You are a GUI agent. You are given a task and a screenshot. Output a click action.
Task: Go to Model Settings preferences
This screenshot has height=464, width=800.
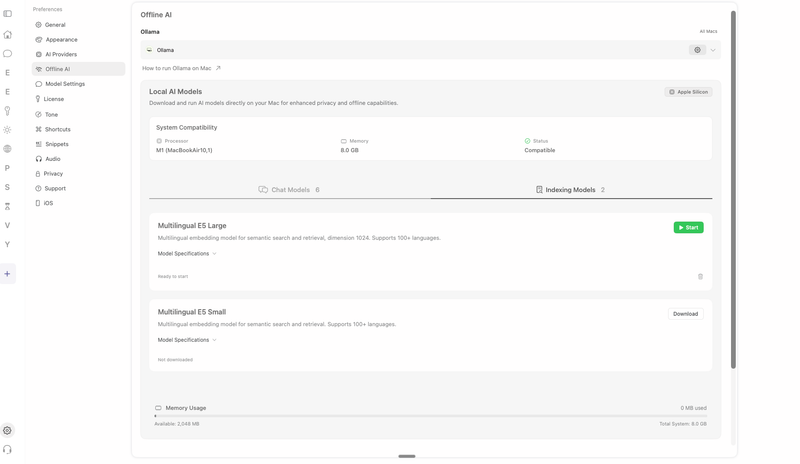click(64, 84)
